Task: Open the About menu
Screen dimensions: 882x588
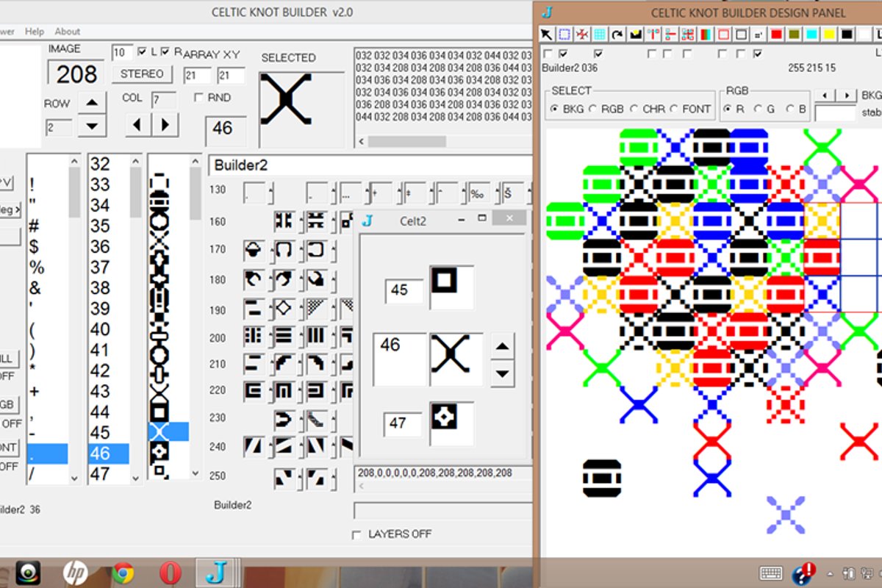Action: 68,32
